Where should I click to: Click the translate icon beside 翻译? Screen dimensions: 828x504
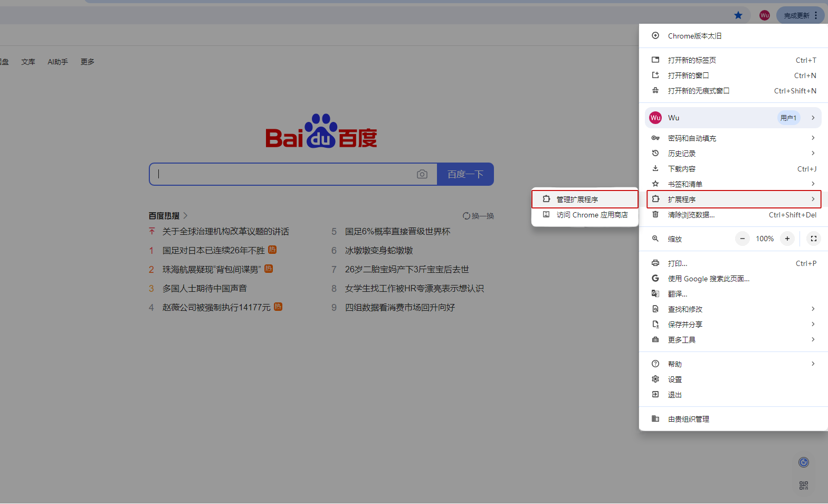coord(655,293)
